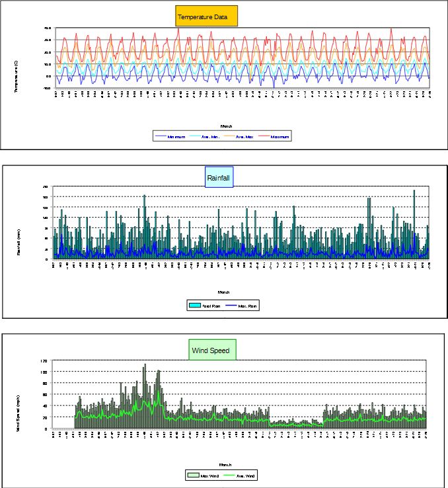Screen dimensions: 448x488
Task: Select the Ave. Max legend entry
Action: (243, 137)
